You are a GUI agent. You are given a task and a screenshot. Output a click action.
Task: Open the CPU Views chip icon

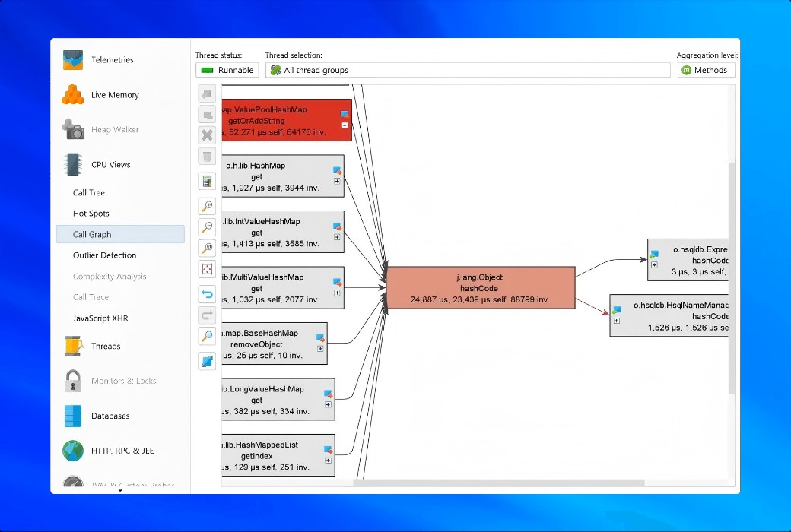(73, 164)
